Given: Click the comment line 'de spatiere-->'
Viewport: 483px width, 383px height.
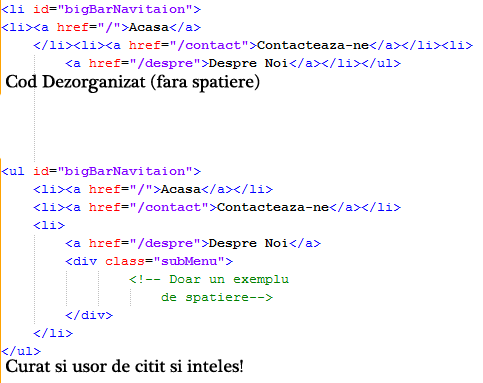Looking at the screenshot, I should (217, 297).
